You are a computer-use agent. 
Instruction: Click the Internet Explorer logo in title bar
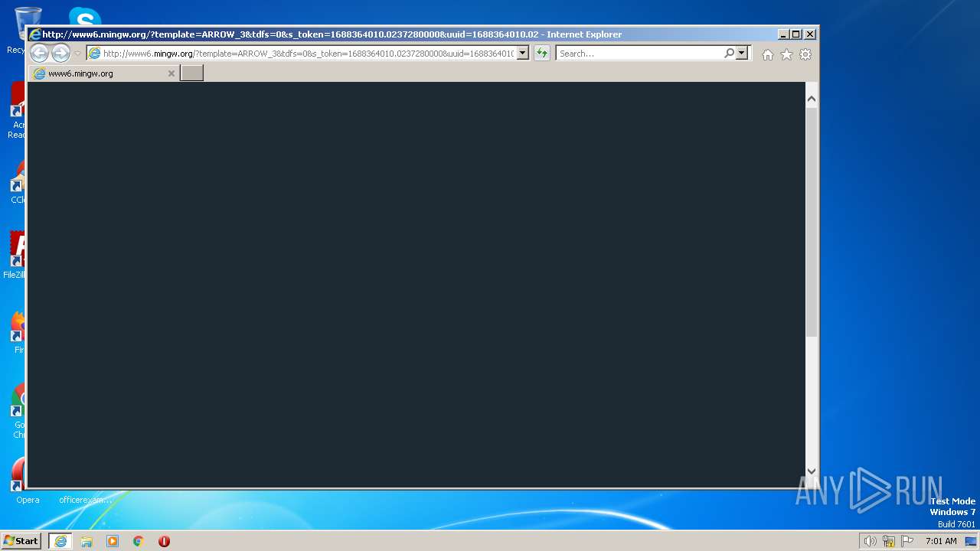pos(34,34)
